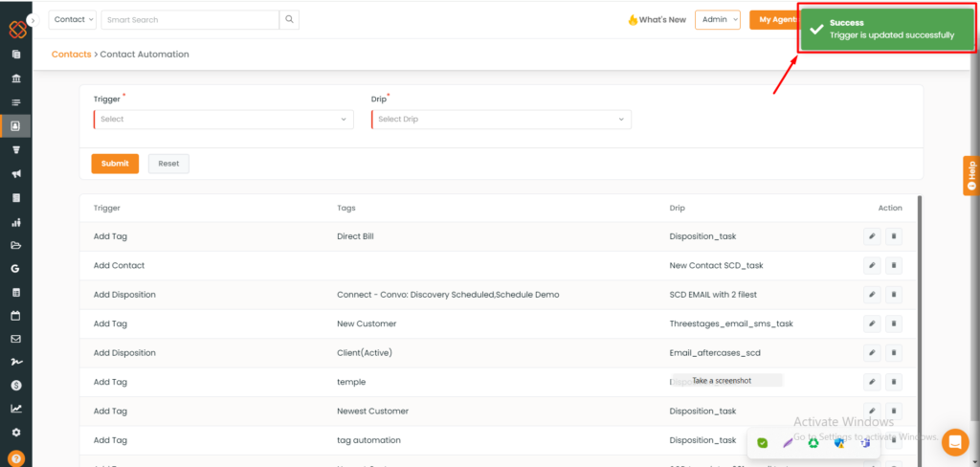980x467 pixels.
Task: Open the Trigger Select dropdown
Action: [223, 120]
